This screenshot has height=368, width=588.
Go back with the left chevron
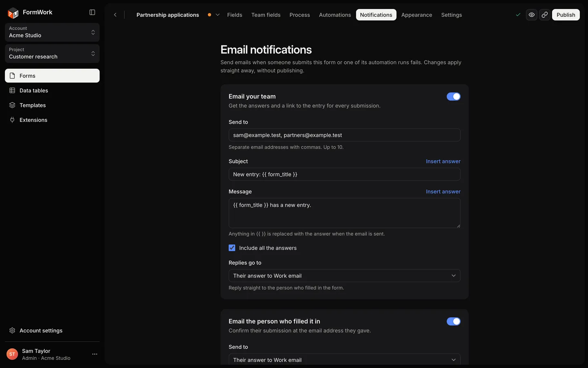pos(115,15)
